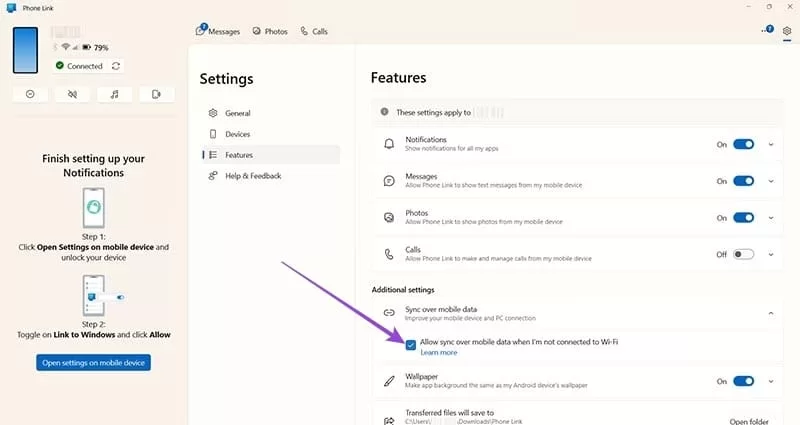Collapse the Sync over mobile data section
The image size is (800, 425).
coord(771,313)
